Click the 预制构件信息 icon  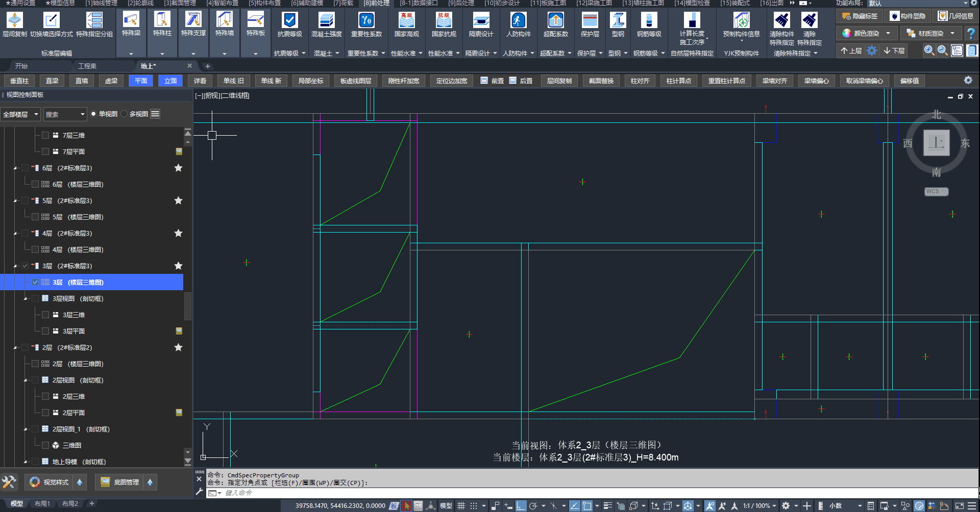pyautogui.click(x=741, y=20)
